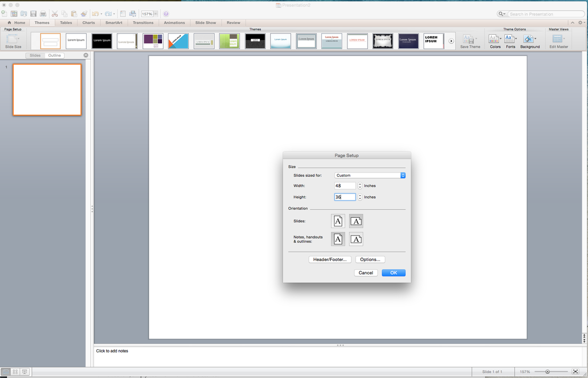This screenshot has height=378, width=588.
Task: Open the 'Slides sized for' Custom dropdown
Action: [x=370, y=175]
